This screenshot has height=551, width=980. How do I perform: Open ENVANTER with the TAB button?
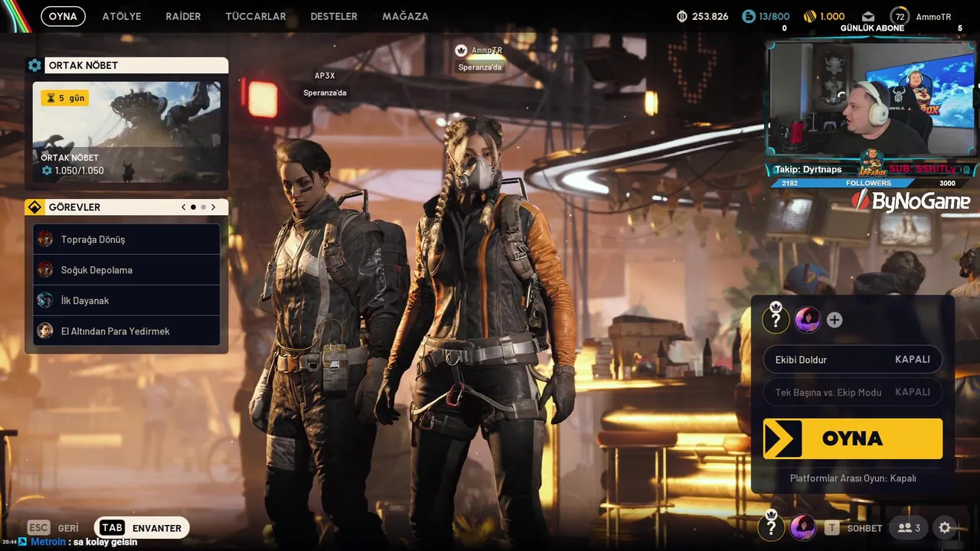(x=142, y=528)
